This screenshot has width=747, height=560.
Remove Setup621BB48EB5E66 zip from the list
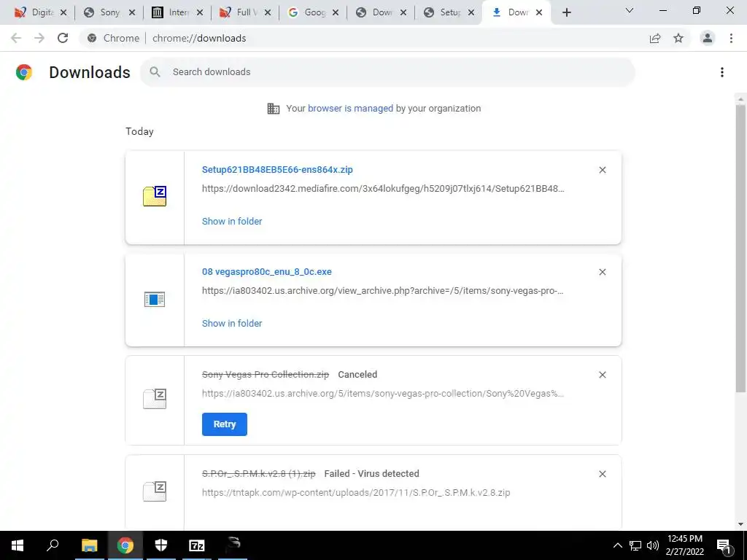coord(602,170)
